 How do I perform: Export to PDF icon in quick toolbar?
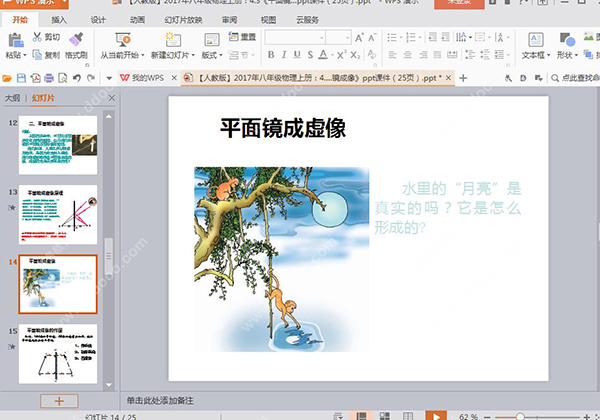(36, 78)
